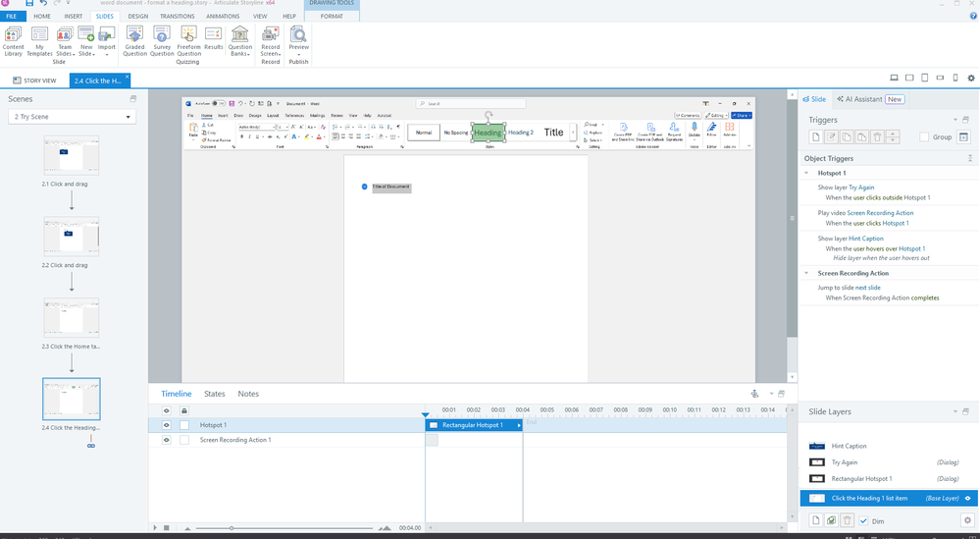
Task: Uncheck the Dim checkbox
Action: (x=863, y=521)
